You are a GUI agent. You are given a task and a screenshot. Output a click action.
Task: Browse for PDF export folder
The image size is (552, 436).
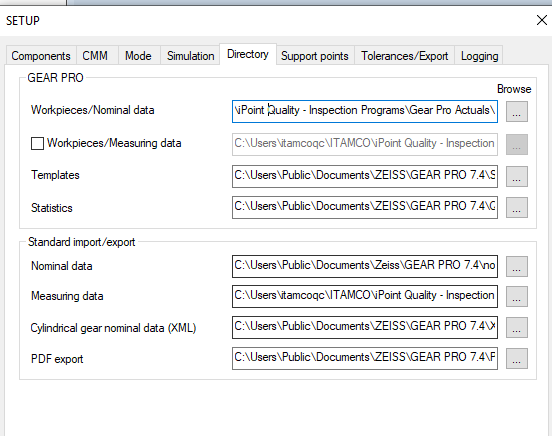[x=517, y=358]
